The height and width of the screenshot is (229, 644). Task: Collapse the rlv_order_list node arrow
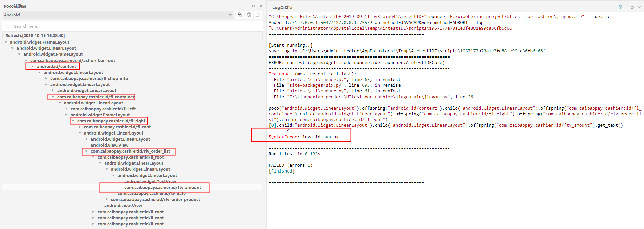pos(86,151)
